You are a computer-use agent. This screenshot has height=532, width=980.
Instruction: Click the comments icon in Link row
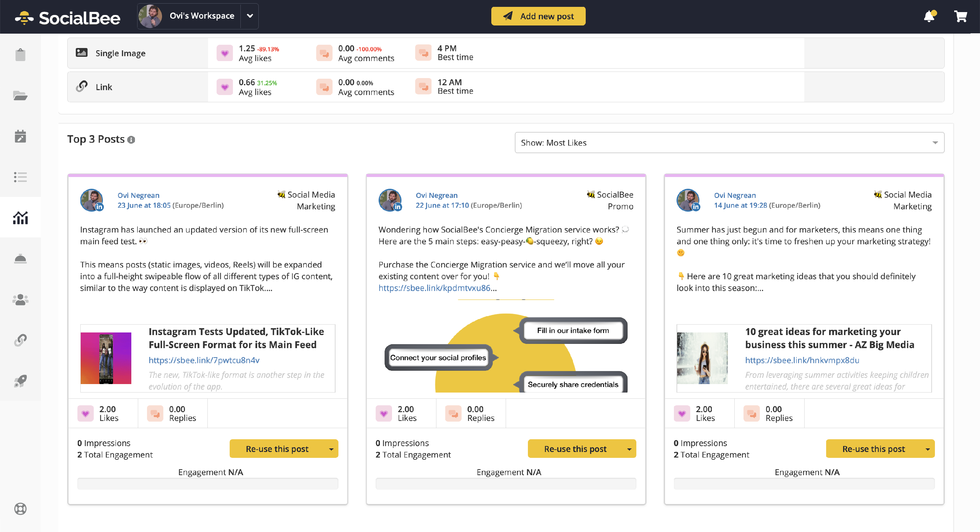point(324,87)
